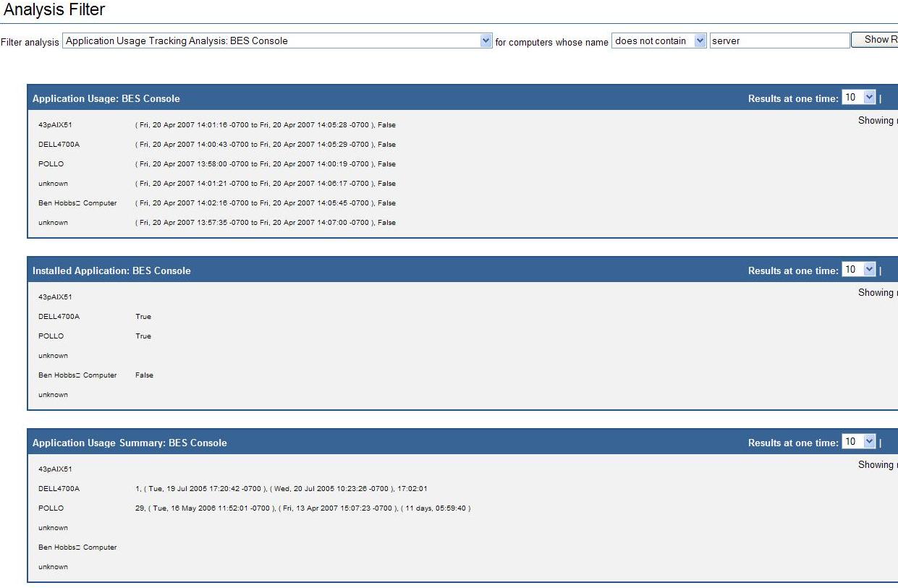Select Ben Hobbs Computer in Installed Application list
This screenshot has width=898, height=588.
point(77,375)
